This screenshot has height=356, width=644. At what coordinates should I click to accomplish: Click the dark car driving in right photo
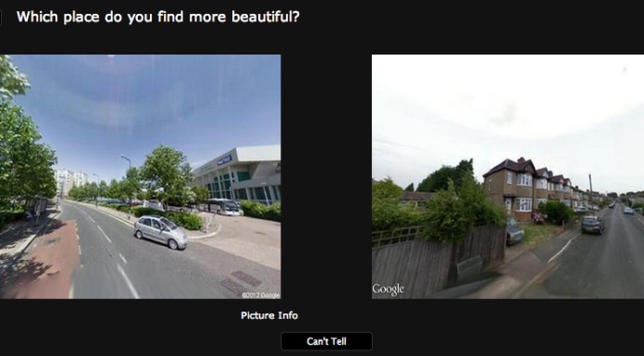pyautogui.click(x=593, y=225)
